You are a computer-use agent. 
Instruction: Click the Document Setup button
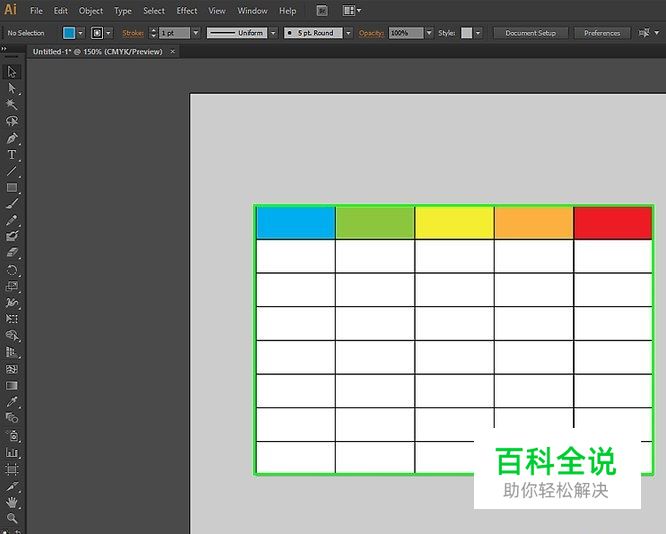531,33
